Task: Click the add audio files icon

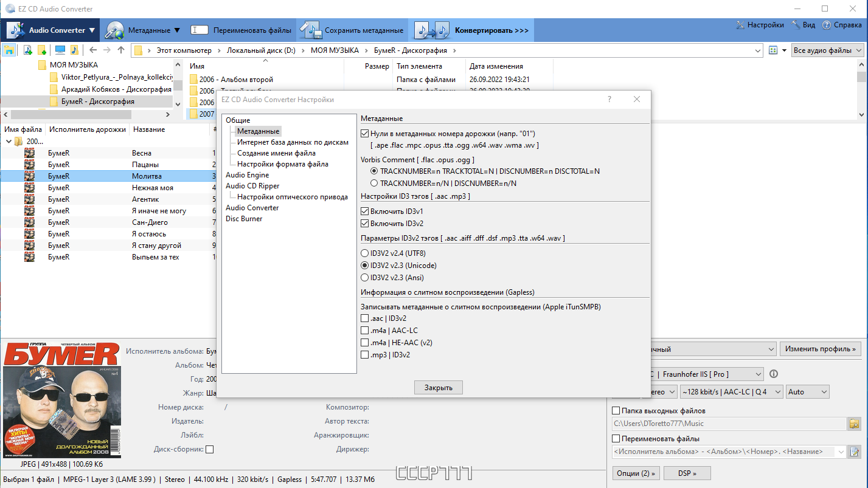Action: 28,50
